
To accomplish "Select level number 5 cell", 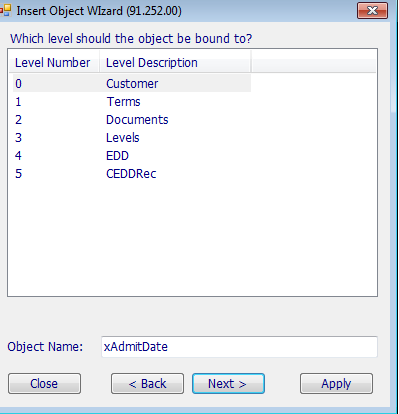I will point(19,173).
